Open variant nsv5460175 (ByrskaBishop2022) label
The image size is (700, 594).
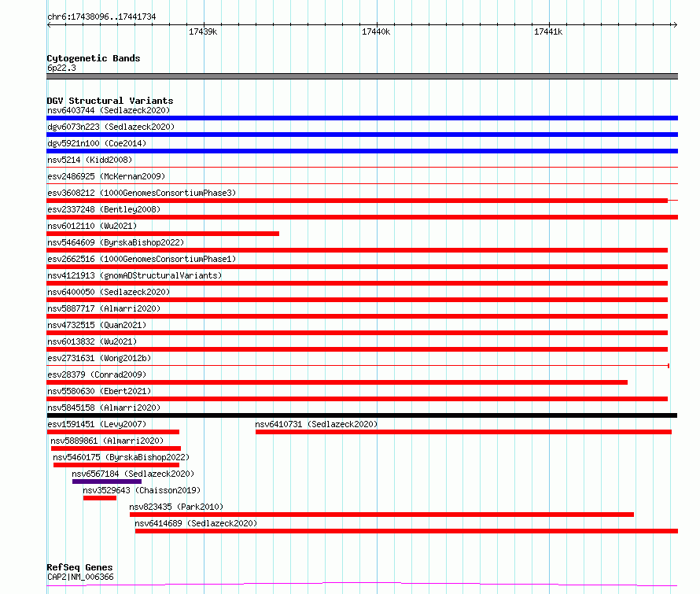[x=121, y=457]
